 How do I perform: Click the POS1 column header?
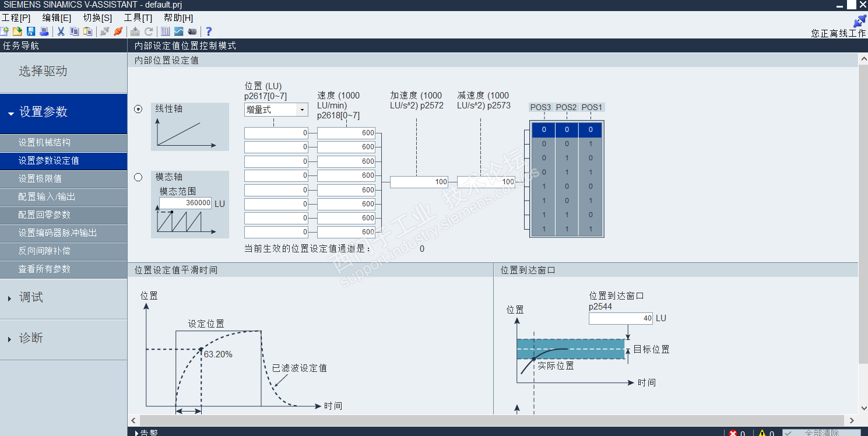[592, 107]
